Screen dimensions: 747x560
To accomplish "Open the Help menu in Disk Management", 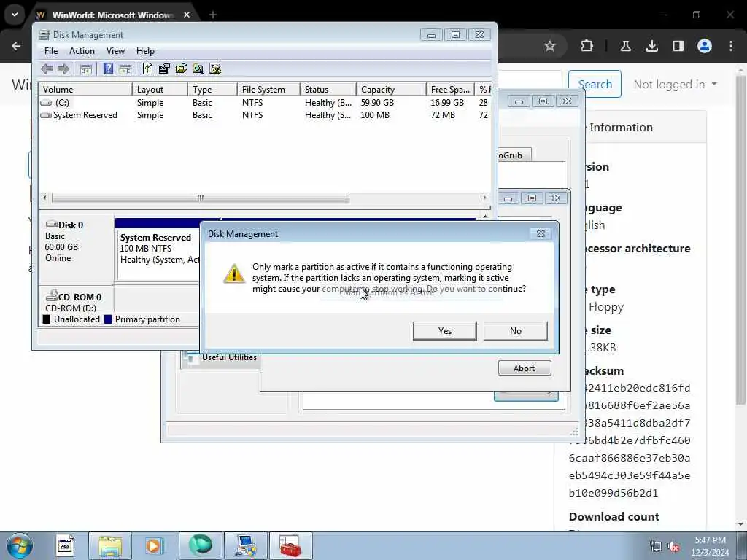I will click(145, 51).
